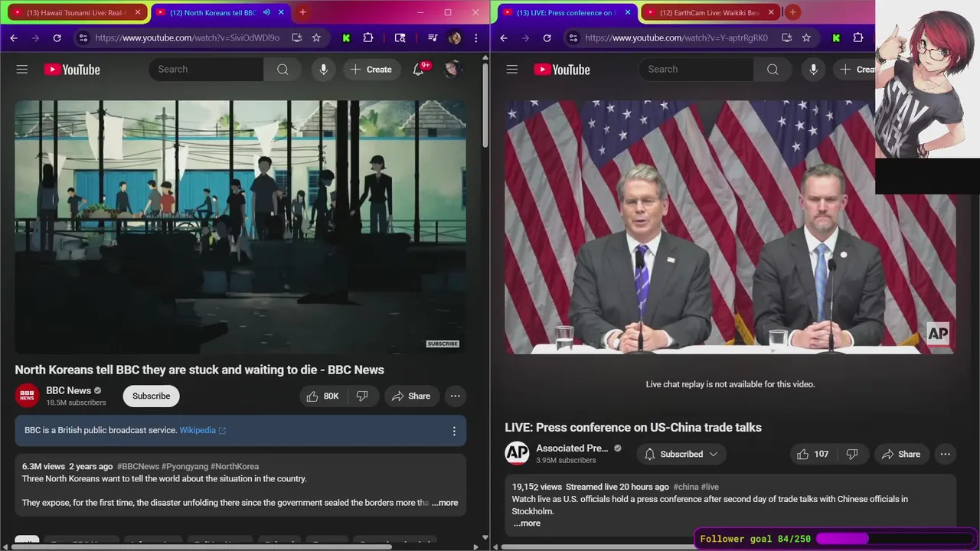Close the EarthCam Live Waikiki tab
Viewport: 980px width, 551px height.
pos(771,12)
